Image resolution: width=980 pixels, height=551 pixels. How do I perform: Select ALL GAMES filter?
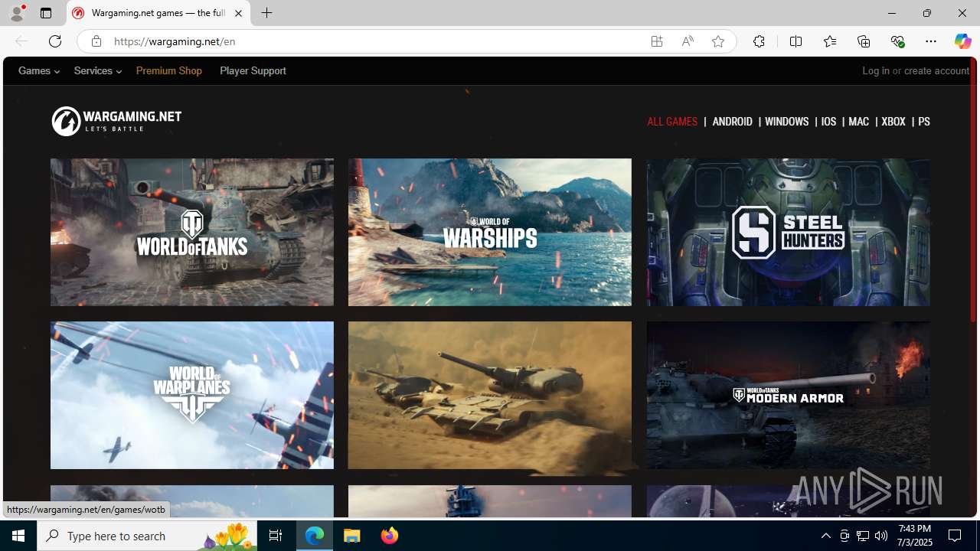point(672,122)
